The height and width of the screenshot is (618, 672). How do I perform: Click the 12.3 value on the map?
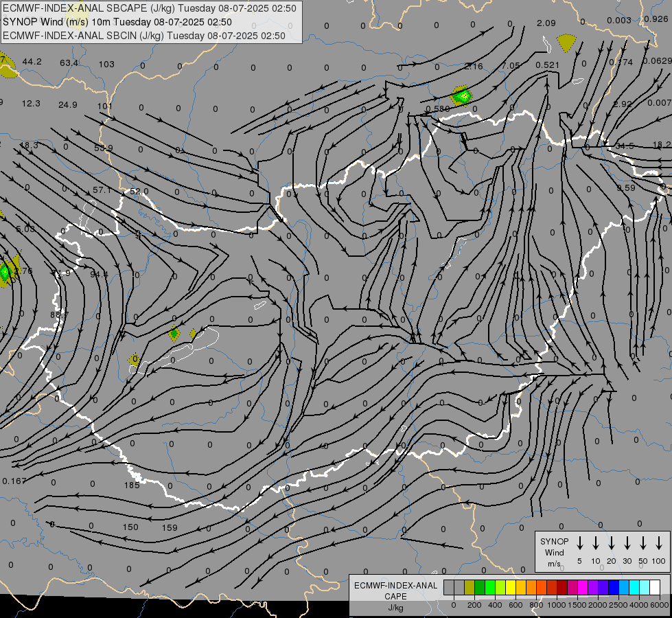click(x=31, y=104)
